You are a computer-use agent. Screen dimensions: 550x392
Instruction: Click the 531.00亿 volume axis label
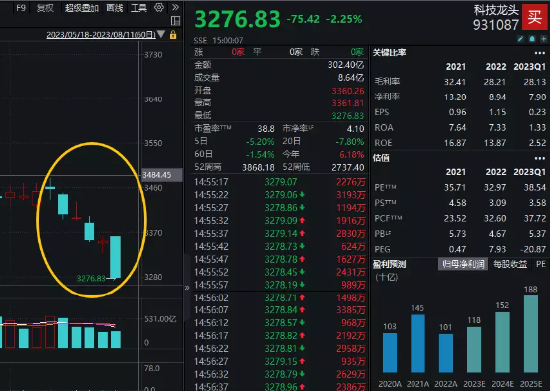coord(160,319)
